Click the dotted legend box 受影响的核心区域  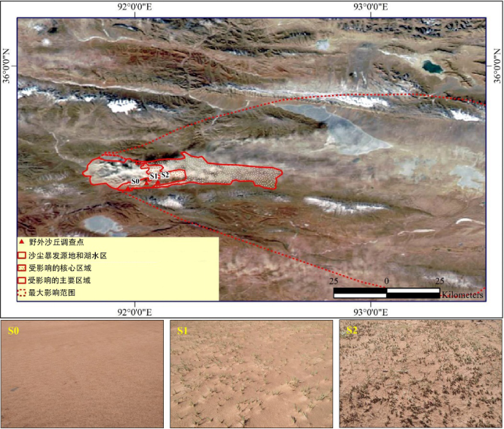click(21, 268)
